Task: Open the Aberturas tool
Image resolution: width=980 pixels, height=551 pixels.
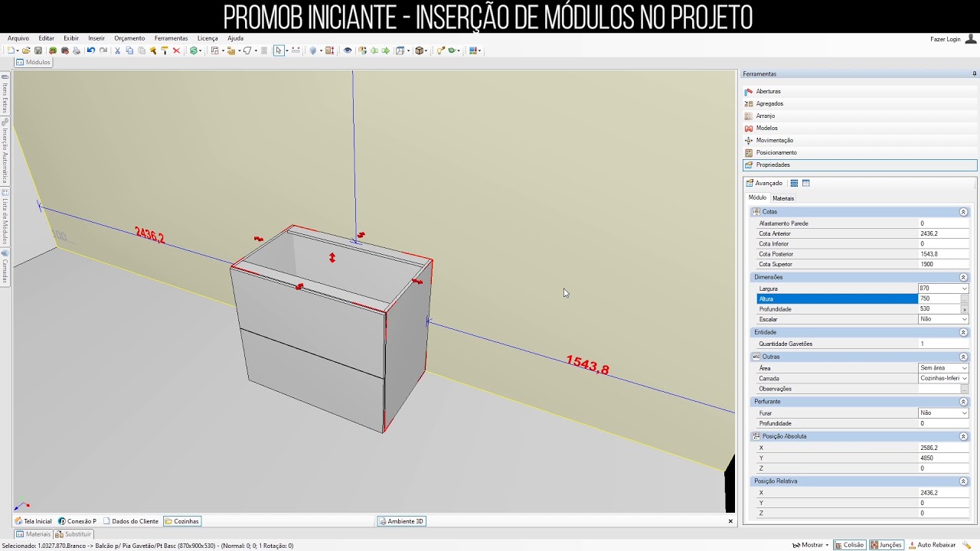Action: [x=768, y=91]
